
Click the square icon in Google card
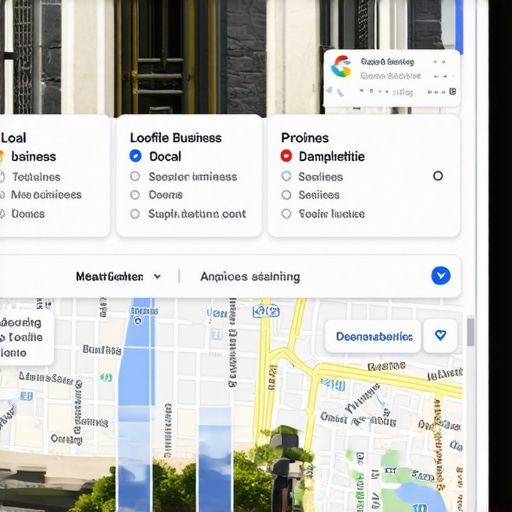pyautogui.click(x=452, y=91)
